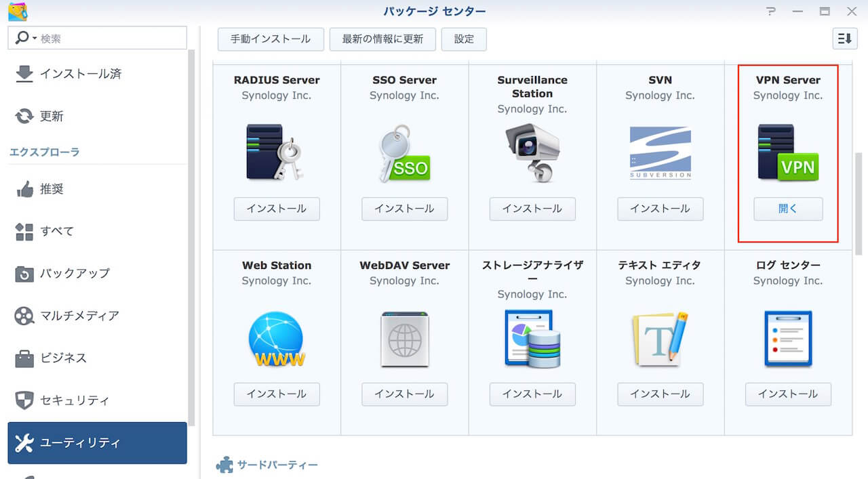Click the VPN Server title text
This screenshot has height=479, width=868.
(788, 80)
